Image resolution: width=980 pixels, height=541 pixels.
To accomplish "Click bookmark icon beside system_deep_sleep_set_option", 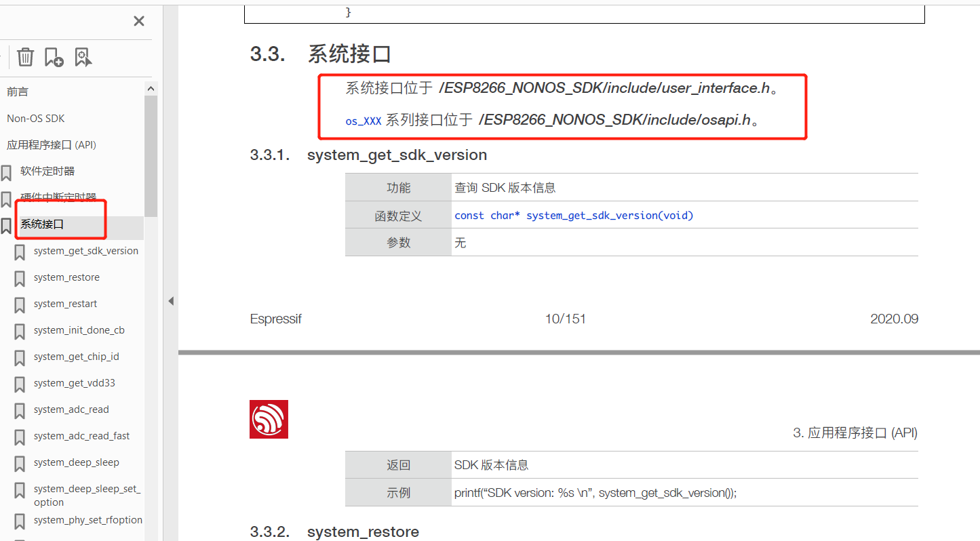I will (20, 490).
